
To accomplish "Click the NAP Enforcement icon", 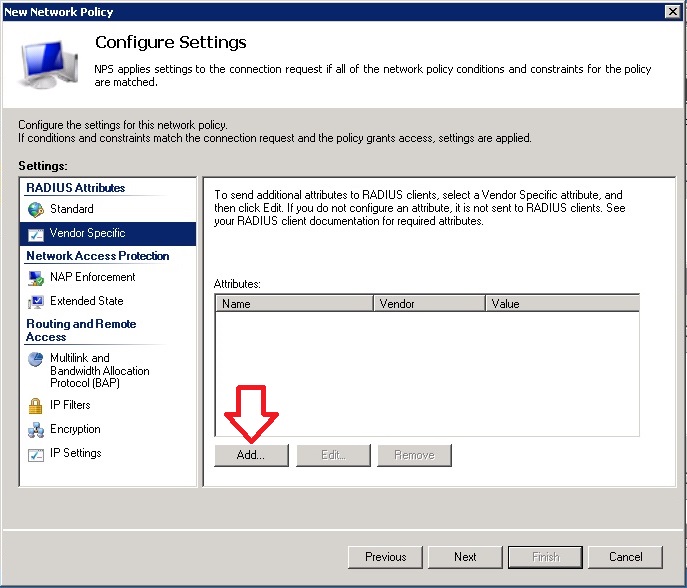I will coord(36,277).
